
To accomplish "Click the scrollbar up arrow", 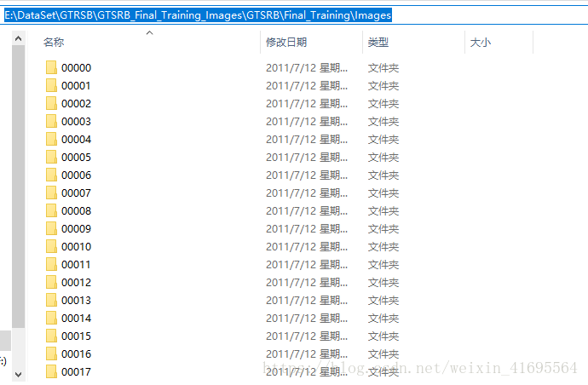I will pyautogui.click(x=19, y=38).
